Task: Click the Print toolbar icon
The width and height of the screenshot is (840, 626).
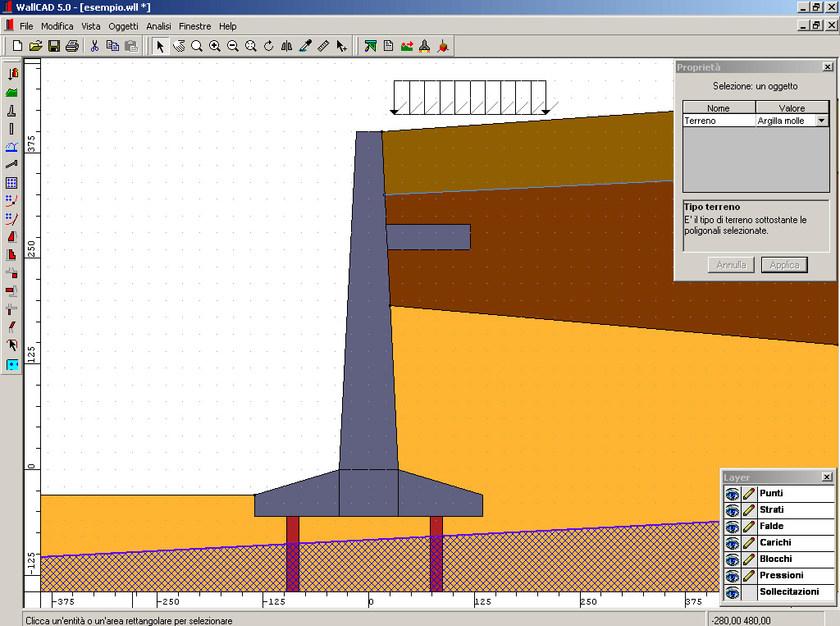Action: pyautogui.click(x=72, y=45)
